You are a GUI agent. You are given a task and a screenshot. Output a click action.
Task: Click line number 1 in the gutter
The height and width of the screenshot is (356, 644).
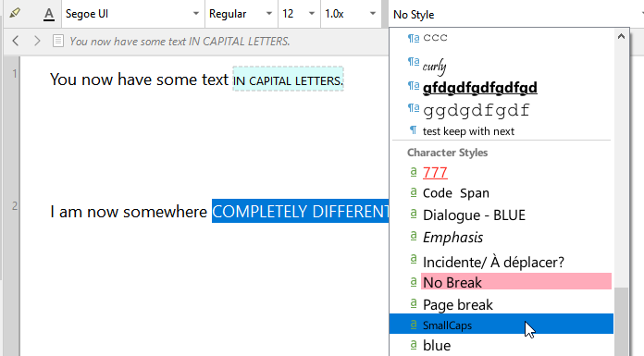pos(15,74)
